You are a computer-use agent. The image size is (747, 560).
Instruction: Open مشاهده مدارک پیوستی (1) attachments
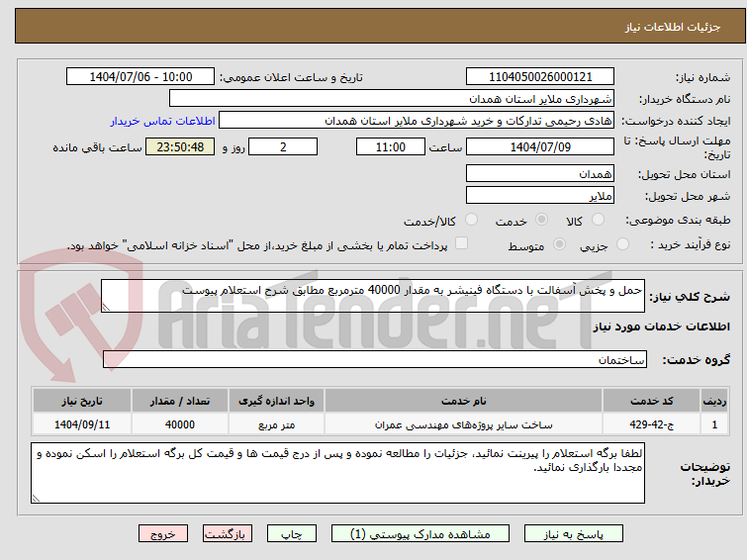(x=420, y=534)
